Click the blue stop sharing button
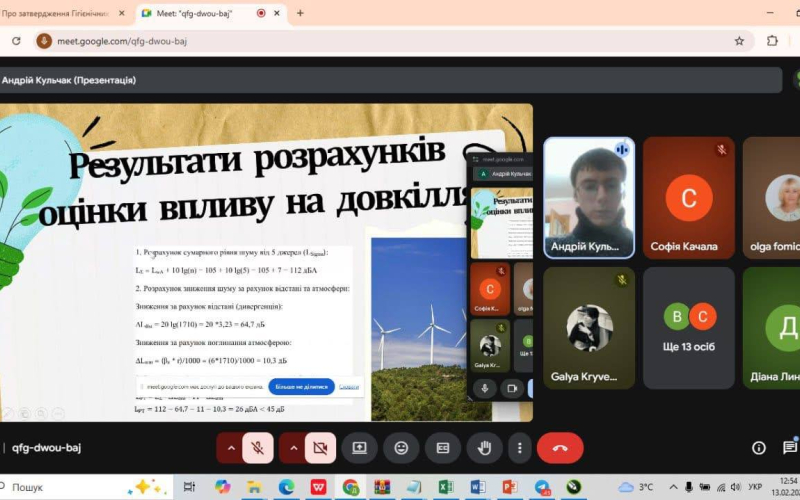The image size is (800, 500). pyautogui.click(x=302, y=387)
